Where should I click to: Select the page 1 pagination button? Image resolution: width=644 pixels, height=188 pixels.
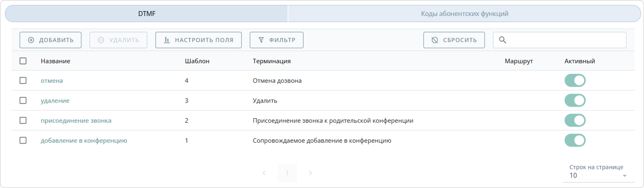coord(287,173)
